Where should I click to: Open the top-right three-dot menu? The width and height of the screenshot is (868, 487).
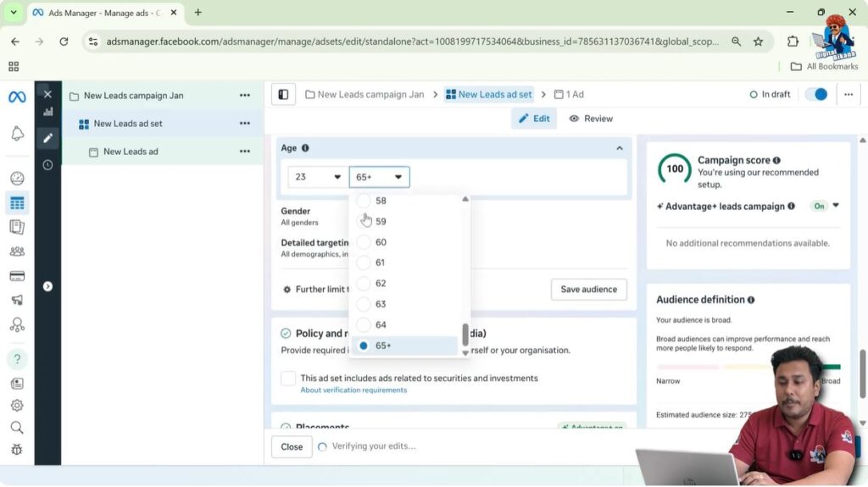[x=849, y=95]
